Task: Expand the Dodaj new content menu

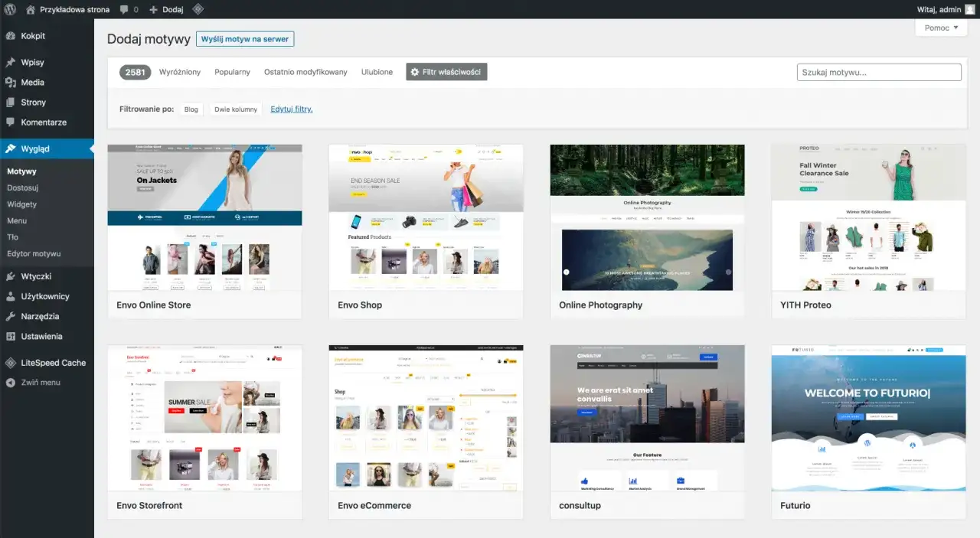Action: point(165,9)
